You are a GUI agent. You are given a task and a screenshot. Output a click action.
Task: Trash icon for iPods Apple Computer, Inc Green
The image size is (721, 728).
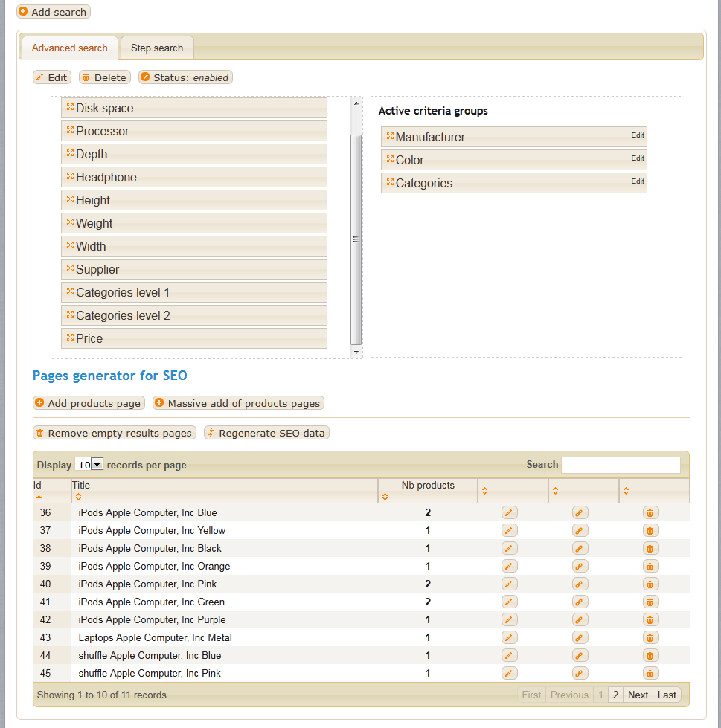pos(650,602)
